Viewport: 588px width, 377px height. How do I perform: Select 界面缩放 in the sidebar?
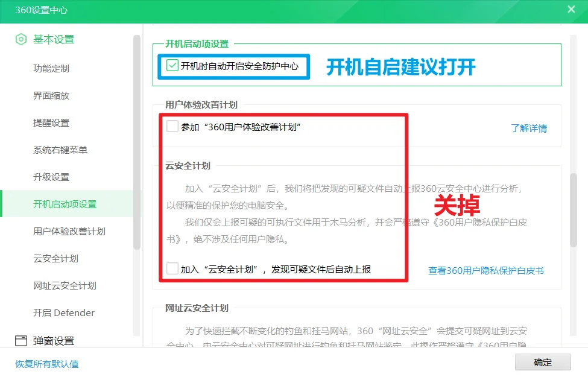pos(51,96)
